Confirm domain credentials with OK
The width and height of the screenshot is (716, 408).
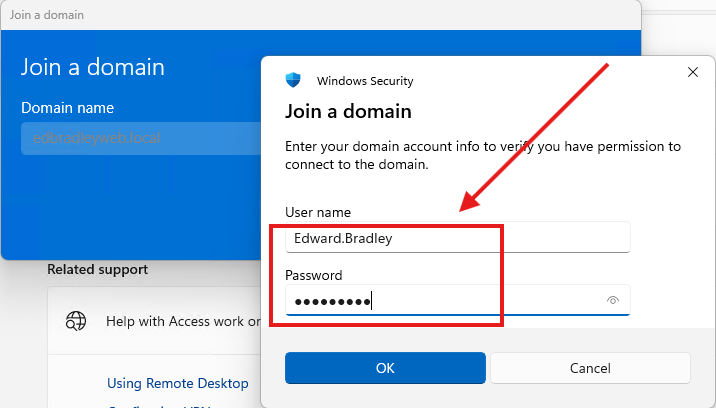[x=385, y=368]
